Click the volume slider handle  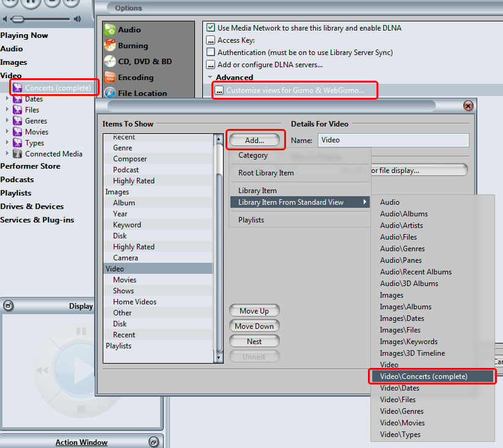pos(18,19)
